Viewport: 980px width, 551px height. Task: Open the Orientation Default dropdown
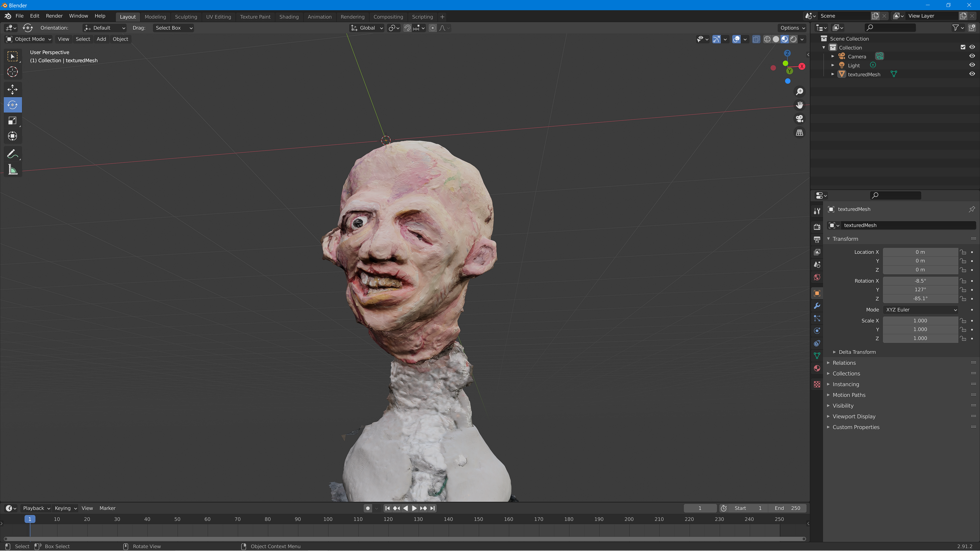tap(105, 28)
